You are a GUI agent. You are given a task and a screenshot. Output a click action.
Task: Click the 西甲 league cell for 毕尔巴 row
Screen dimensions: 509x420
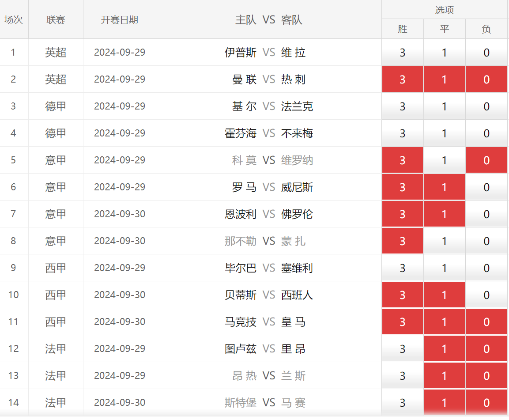56,268
